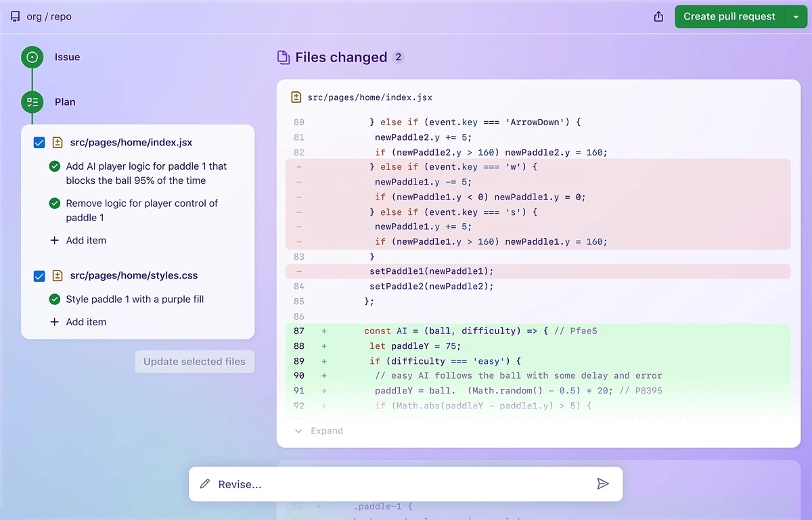Image resolution: width=812 pixels, height=520 pixels.
Task: Click src/pages/home/styles.css file name in Plan
Action: [x=134, y=276]
